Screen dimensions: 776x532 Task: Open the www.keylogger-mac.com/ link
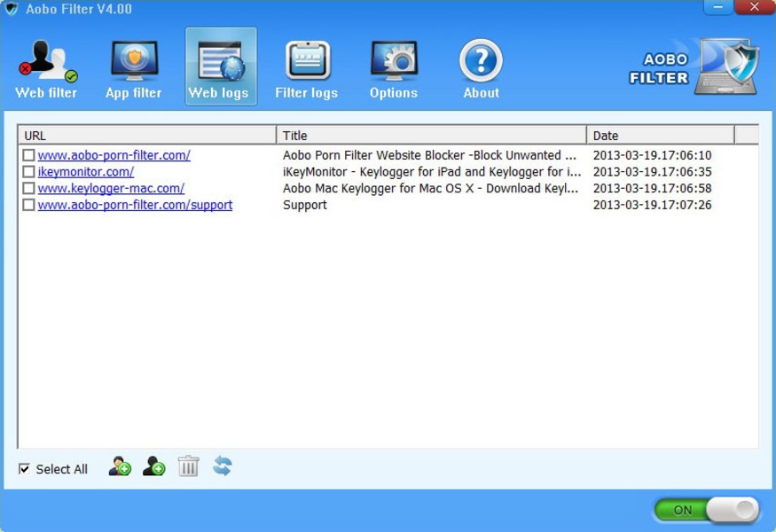coord(111,188)
